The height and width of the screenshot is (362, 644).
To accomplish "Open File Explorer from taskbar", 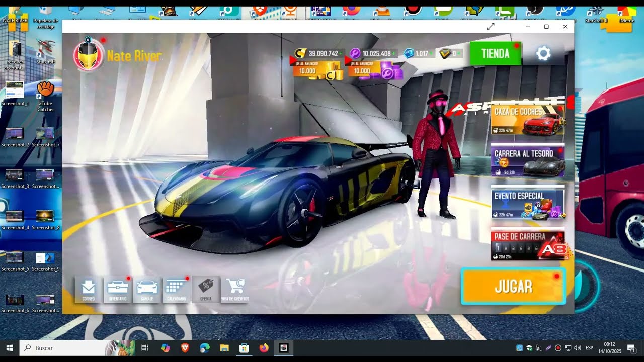I will tap(224, 348).
